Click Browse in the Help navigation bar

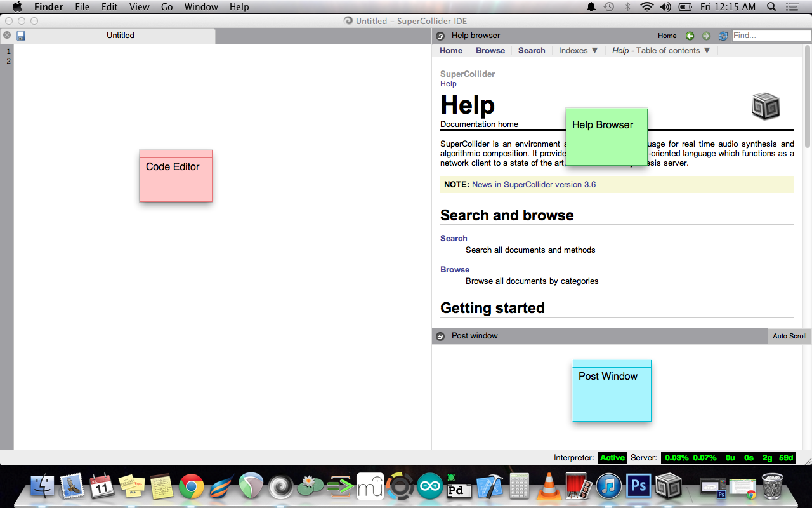coord(490,51)
